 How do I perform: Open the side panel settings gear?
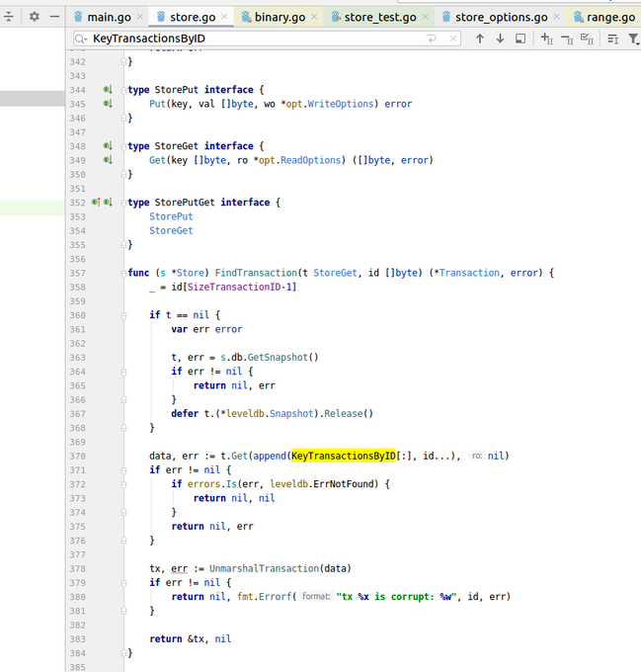pos(35,17)
